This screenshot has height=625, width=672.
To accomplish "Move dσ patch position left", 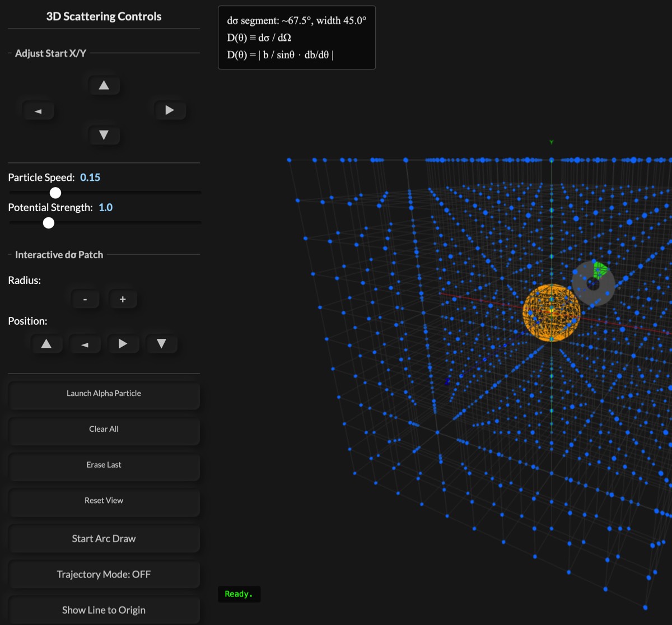I will [85, 344].
